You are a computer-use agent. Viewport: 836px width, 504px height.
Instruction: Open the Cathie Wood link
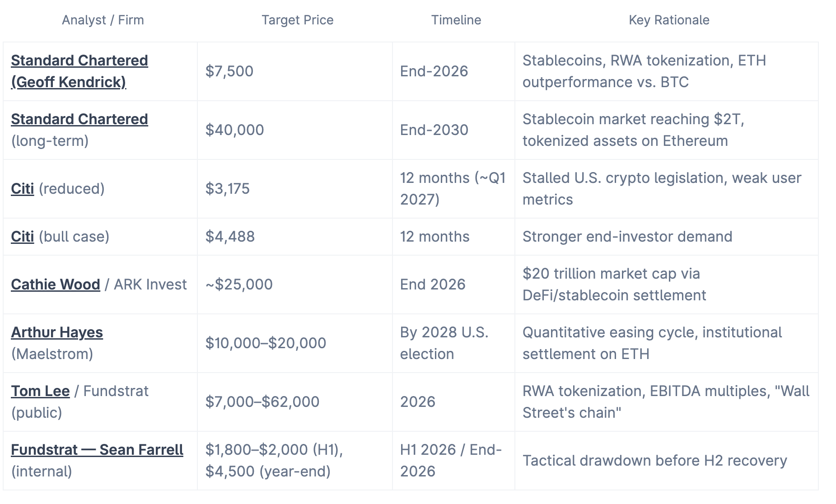point(56,284)
